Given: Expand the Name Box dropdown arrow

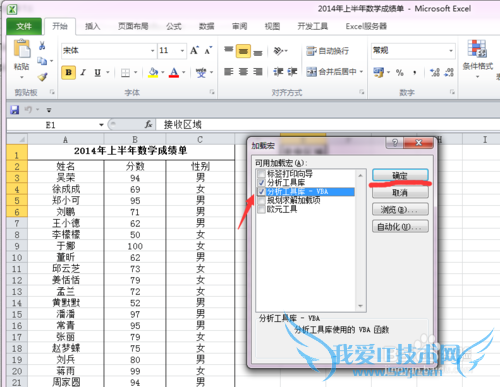Looking at the screenshot, I should pos(101,125).
